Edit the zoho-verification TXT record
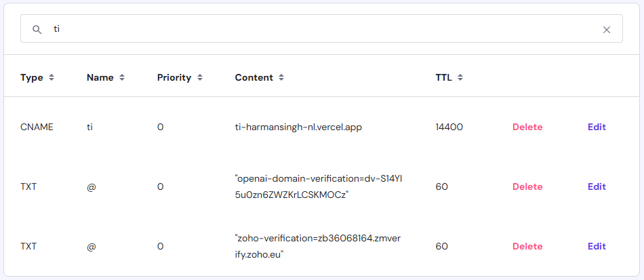This screenshot has height=280, width=644. [597, 246]
